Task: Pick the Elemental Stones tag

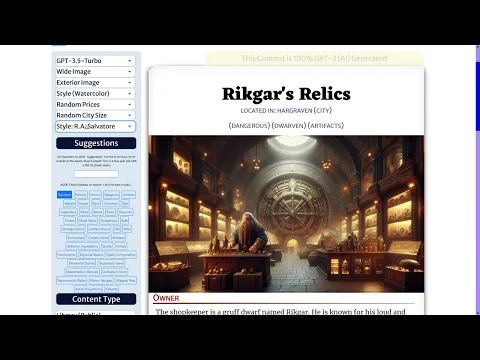Action: coord(82,263)
